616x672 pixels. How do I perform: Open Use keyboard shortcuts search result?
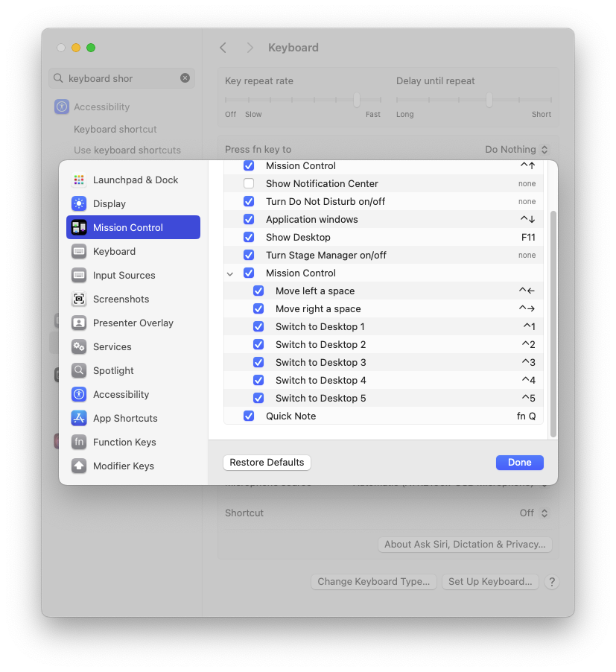click(127, 150)
